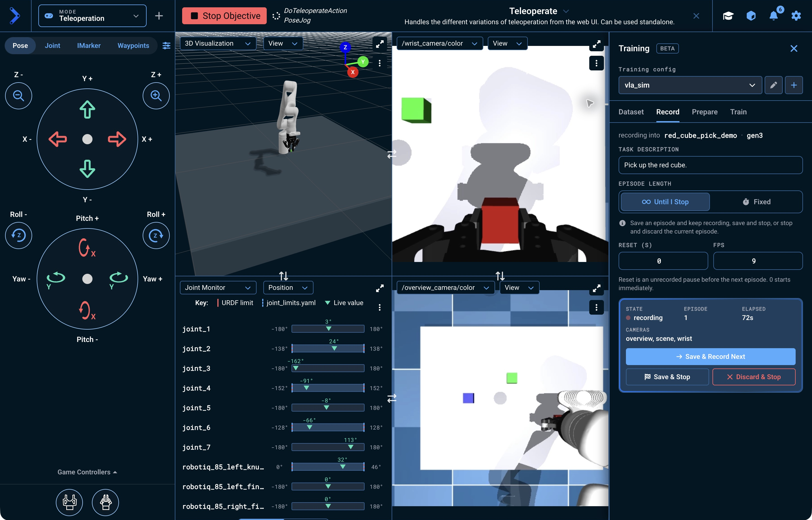The height and width of the screenshot is (520, 812).
Task: Jog X+ with the red right arrow
Action: (x=117, y=139)
